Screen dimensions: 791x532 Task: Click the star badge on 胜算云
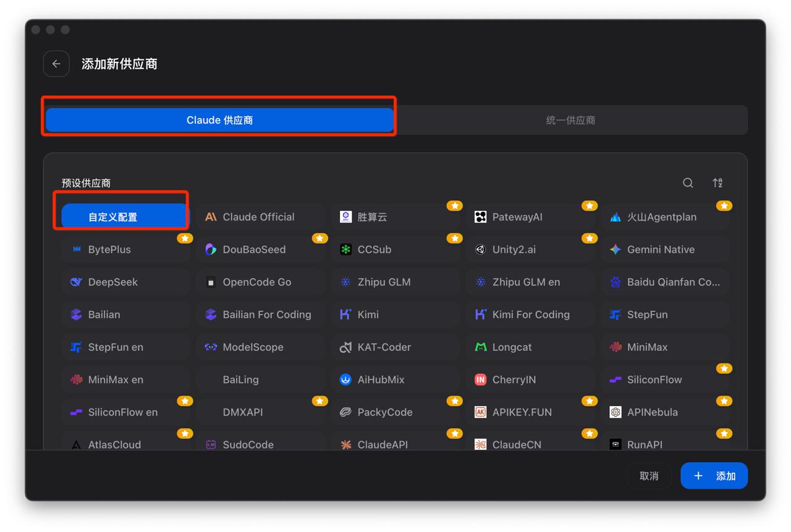pyautogui.click(x=455, y=206)
